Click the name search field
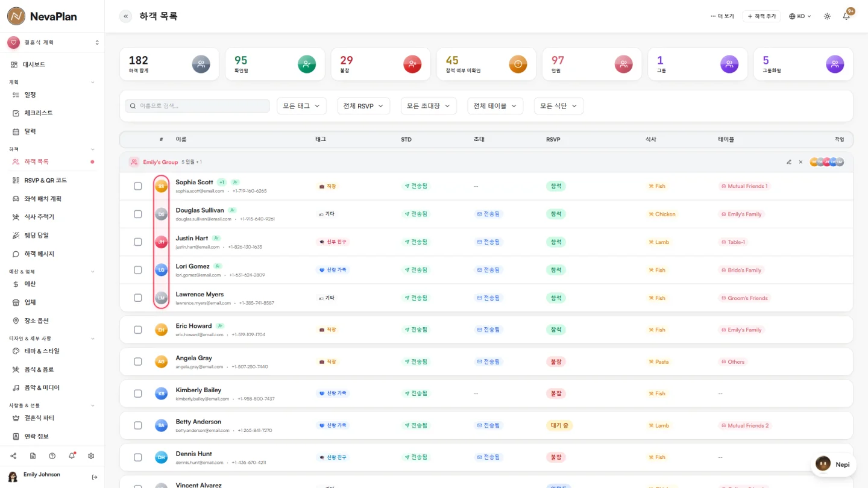The height and width of the screenshot is (488, 868). point(198,106)
